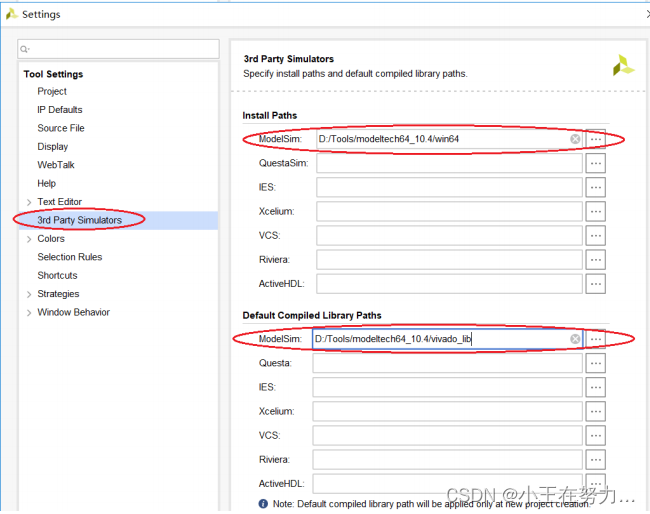650x514 pixels.
Task: Open Selection Rules settings
Action: point(70,257)
